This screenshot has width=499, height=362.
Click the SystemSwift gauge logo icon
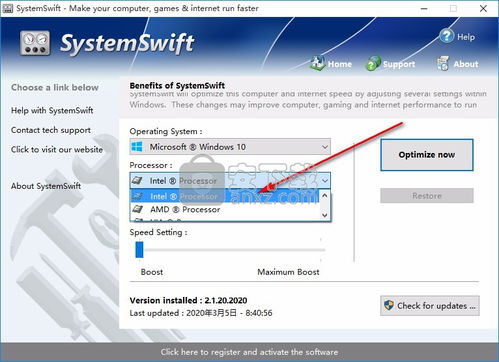point(35,43)
